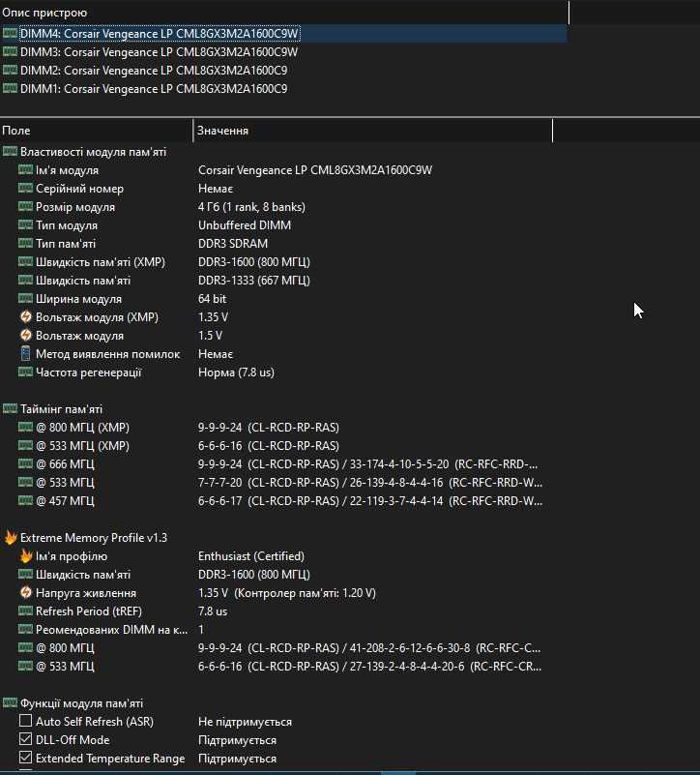Select the 'DDR3 SDRAM' value
Viewport: 700px width, 775px height.
233,243
